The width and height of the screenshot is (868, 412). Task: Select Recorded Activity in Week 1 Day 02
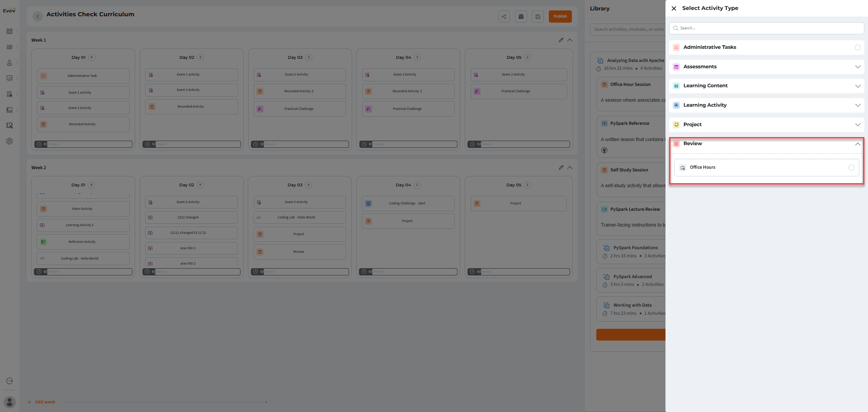coord(192,107)
